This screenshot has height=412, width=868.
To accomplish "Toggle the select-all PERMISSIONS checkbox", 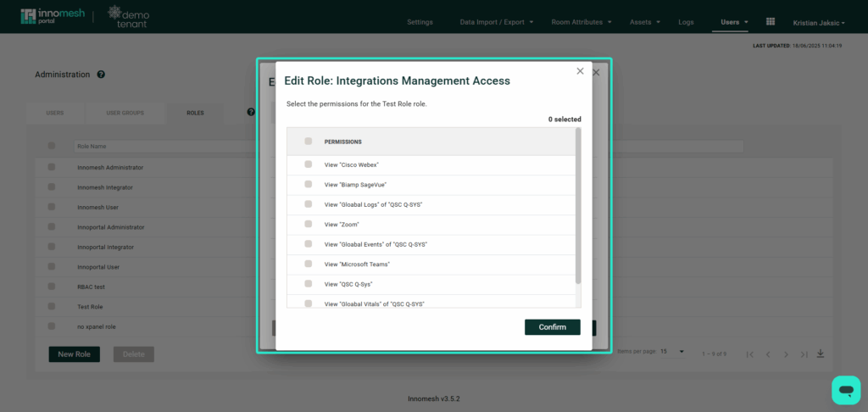I will (309, 142).
